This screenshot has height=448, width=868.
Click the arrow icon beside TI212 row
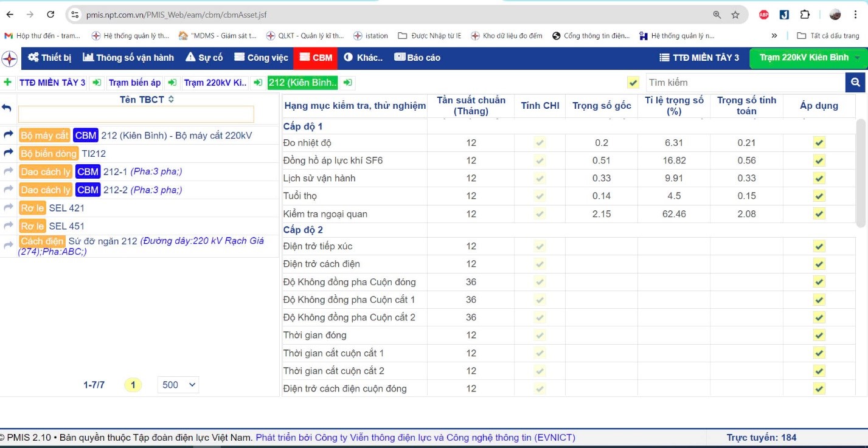click(9, 153)
